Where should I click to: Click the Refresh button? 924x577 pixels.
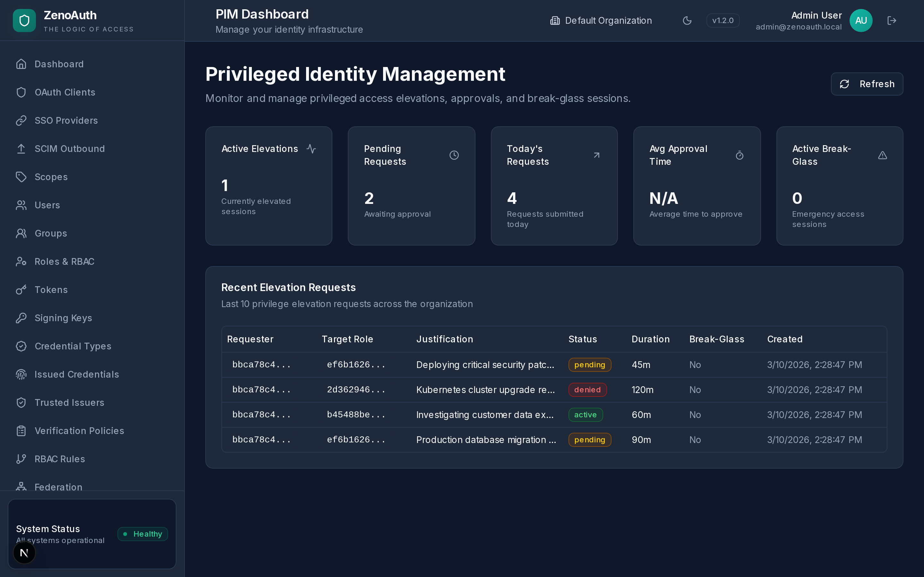[867, 84]
